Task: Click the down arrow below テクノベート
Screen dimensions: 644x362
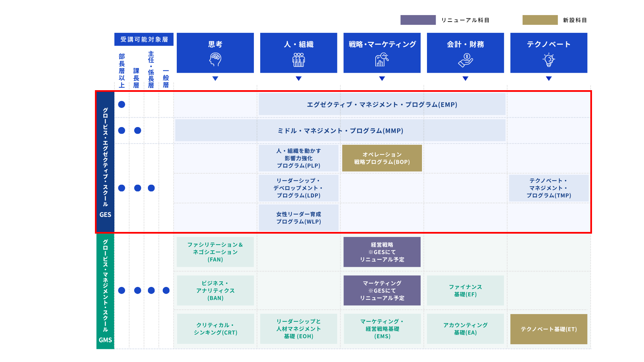Action: pyautogui.click(x=549, y=78)
